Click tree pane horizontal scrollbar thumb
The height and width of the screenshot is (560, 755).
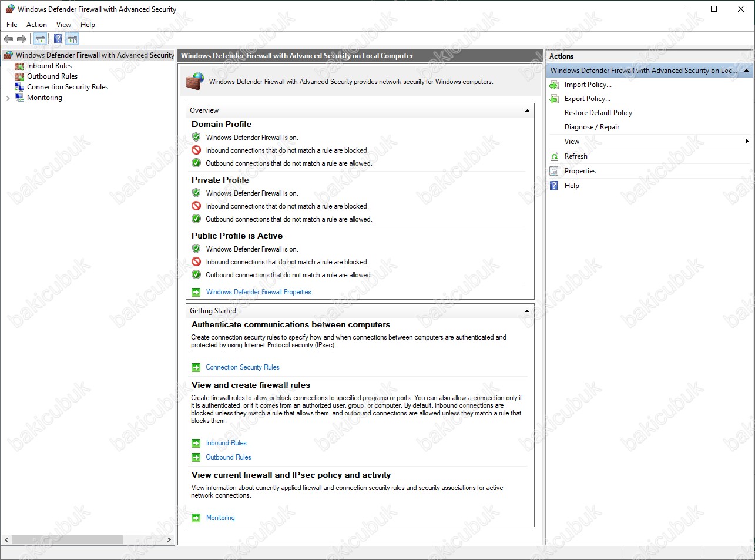67,539
